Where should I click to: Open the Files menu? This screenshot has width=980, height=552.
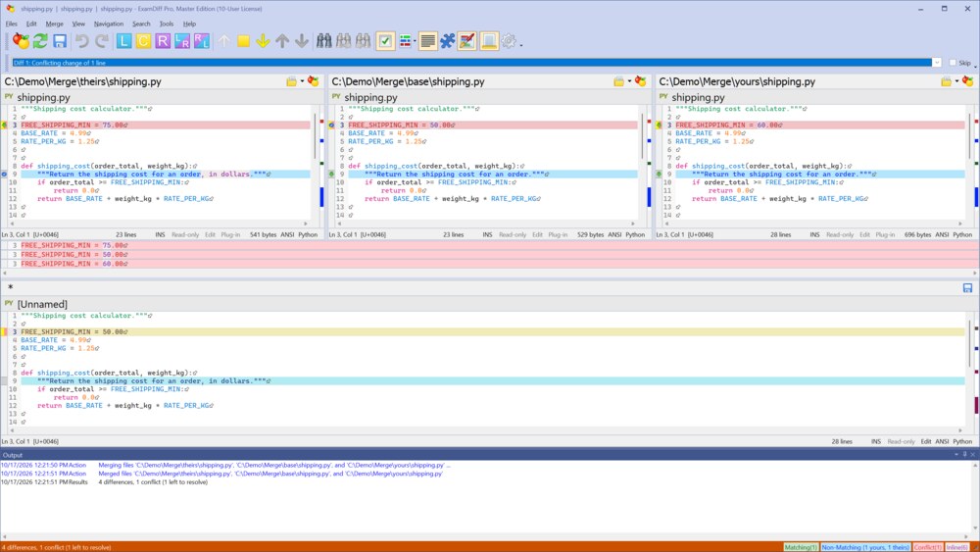pyautogui.click(x=11, y=24)
